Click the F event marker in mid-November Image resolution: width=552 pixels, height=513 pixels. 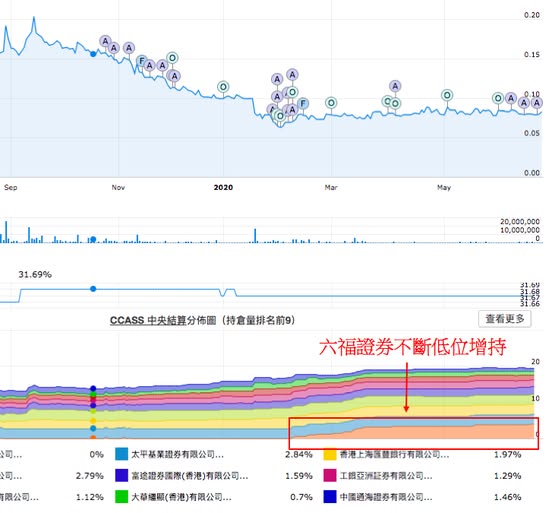pos(142,61)
